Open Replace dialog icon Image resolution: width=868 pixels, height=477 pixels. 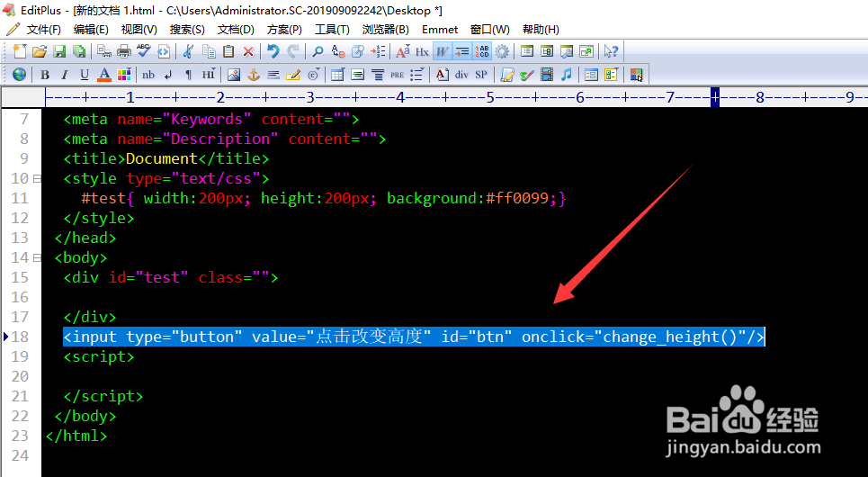(337, 51)
